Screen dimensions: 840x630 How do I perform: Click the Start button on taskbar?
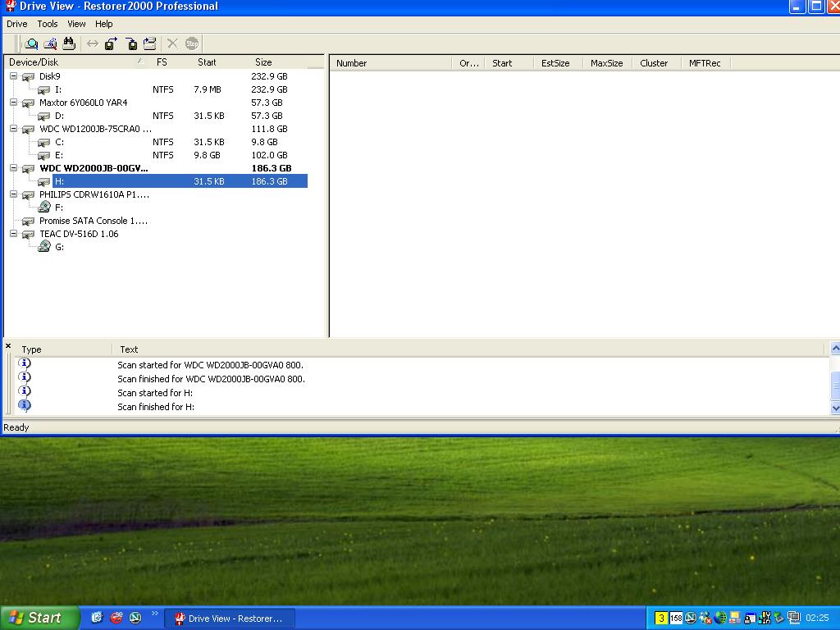pos(40,618)
